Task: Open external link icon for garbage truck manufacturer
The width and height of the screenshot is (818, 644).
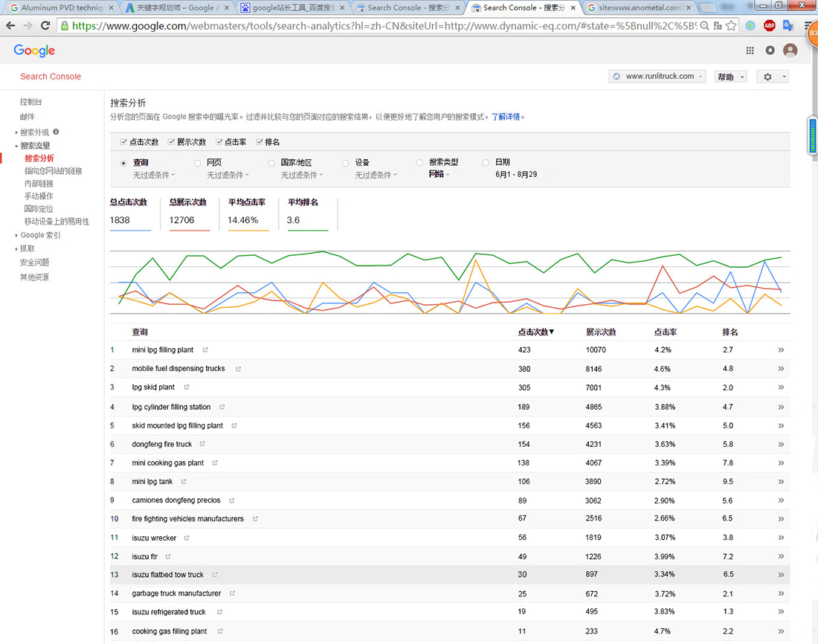Action: pyautogui.click(x=233, y=593)
